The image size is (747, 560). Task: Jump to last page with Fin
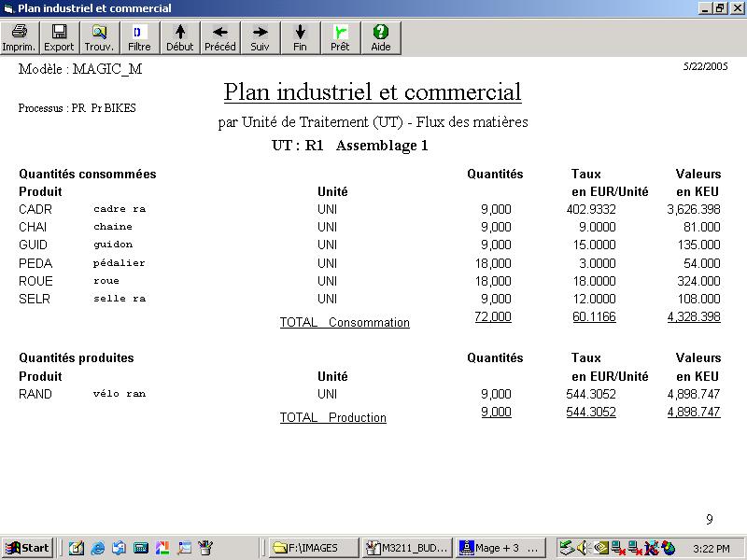coord(300,37)
